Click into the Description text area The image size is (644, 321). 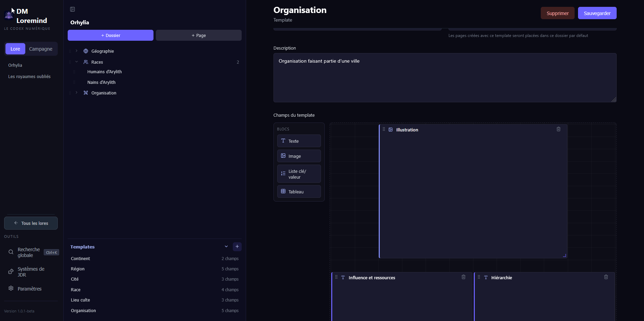(x=445, y=78)
